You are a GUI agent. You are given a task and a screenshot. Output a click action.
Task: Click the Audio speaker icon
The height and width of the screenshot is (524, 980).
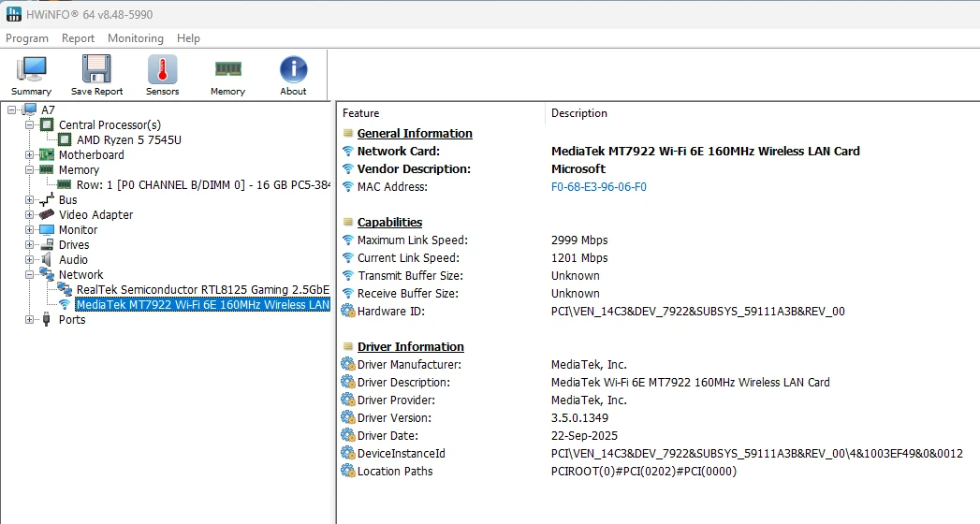point(47,260)
